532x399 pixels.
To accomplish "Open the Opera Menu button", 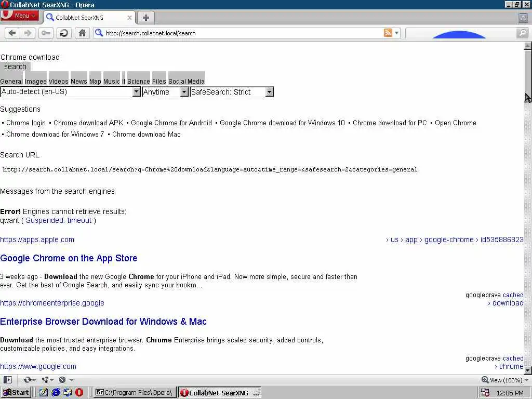I will (x=20, y=16).
